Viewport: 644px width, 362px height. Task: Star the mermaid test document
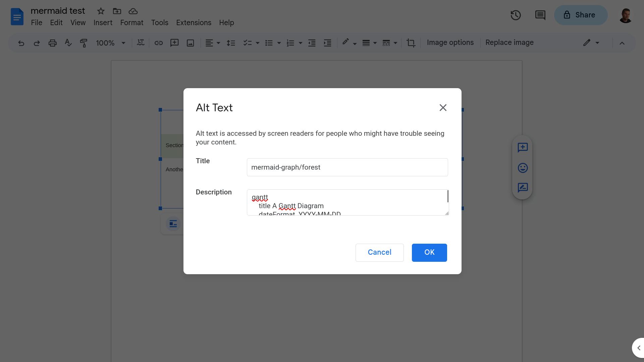(101, 11)
